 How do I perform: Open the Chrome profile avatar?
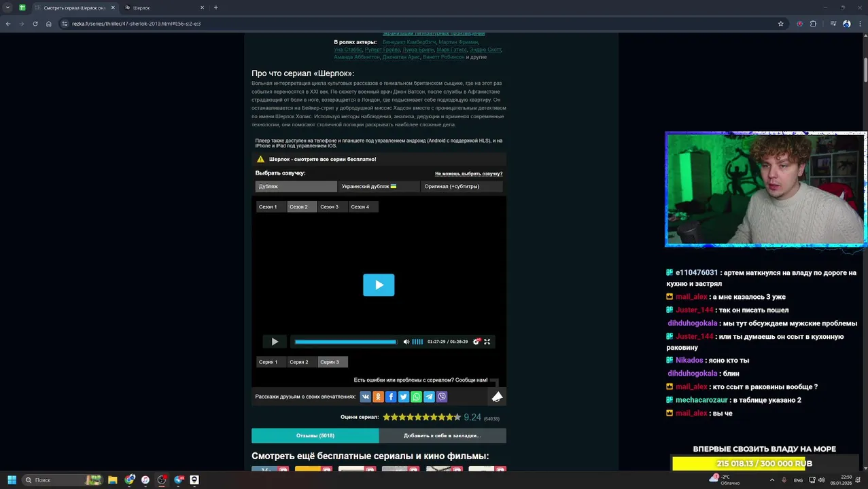click(x=846, y=24)
